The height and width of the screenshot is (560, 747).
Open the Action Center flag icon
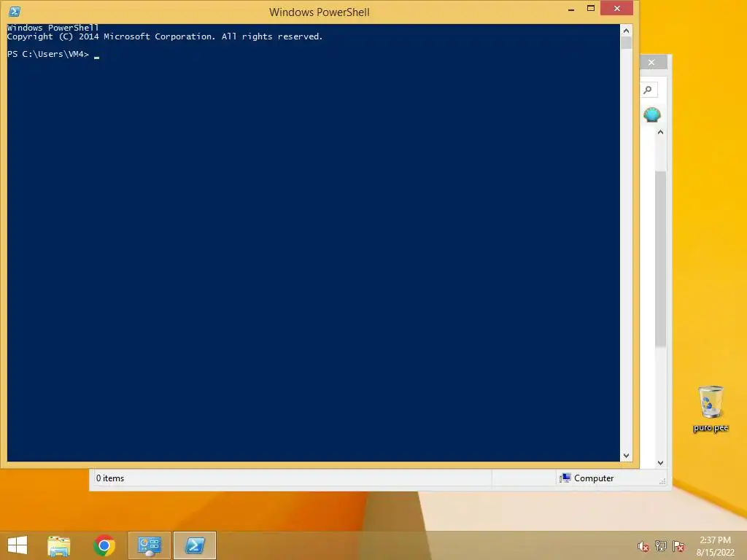[x=678, y=546]
